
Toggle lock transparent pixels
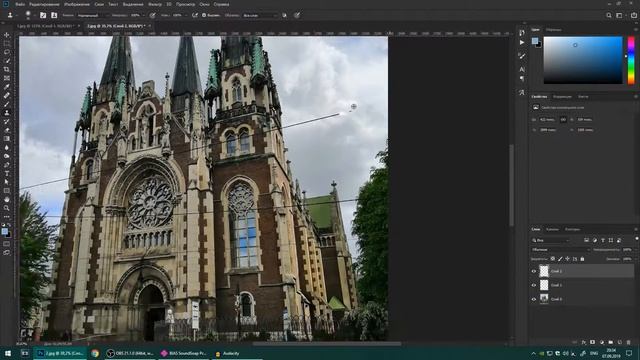(553, 259)
